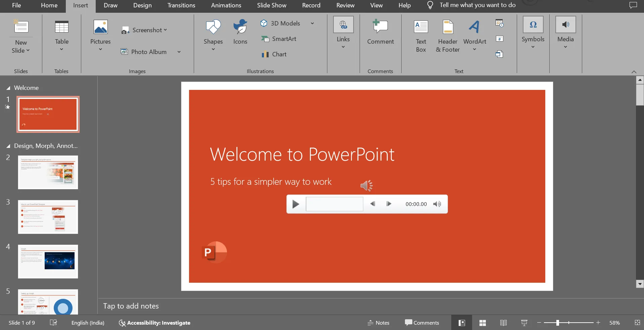Collapse the Design, Morph, Annot... section
The width and height of the screenshot is (644, 330).
point(8,146)
